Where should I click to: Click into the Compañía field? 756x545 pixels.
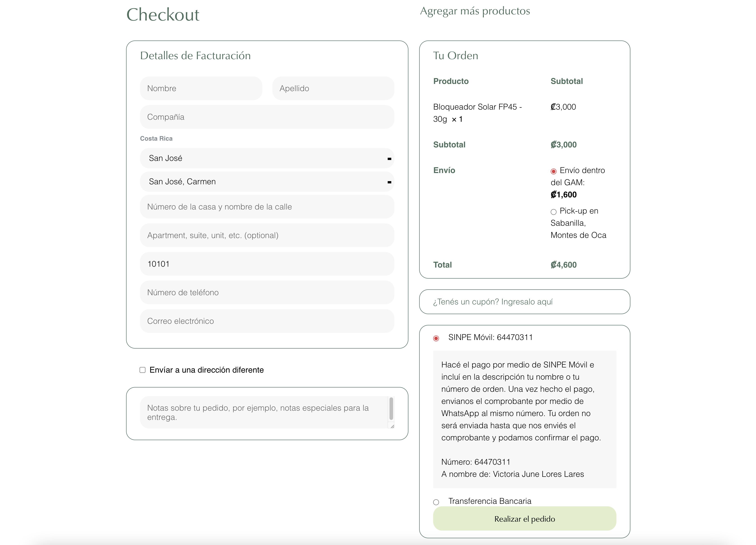click(267, 117)
